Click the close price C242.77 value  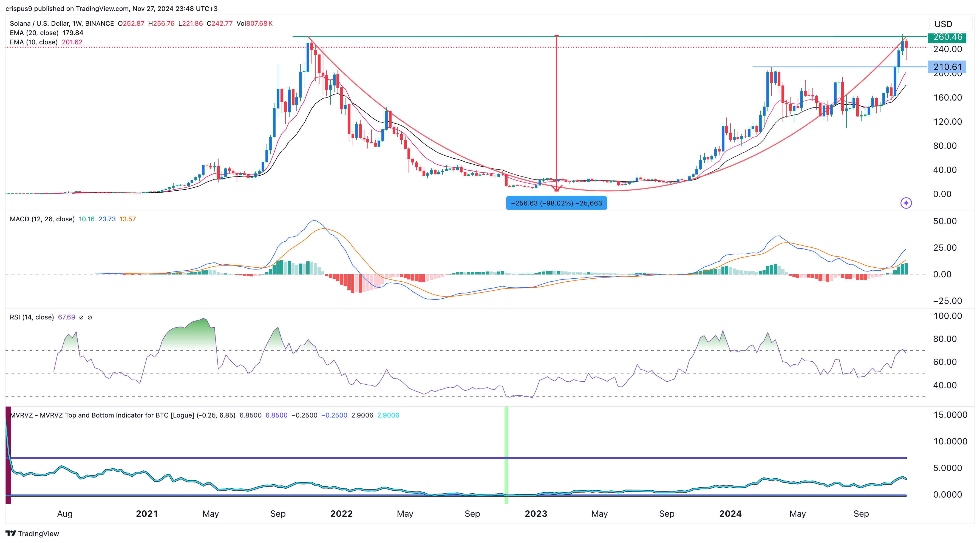220,24
